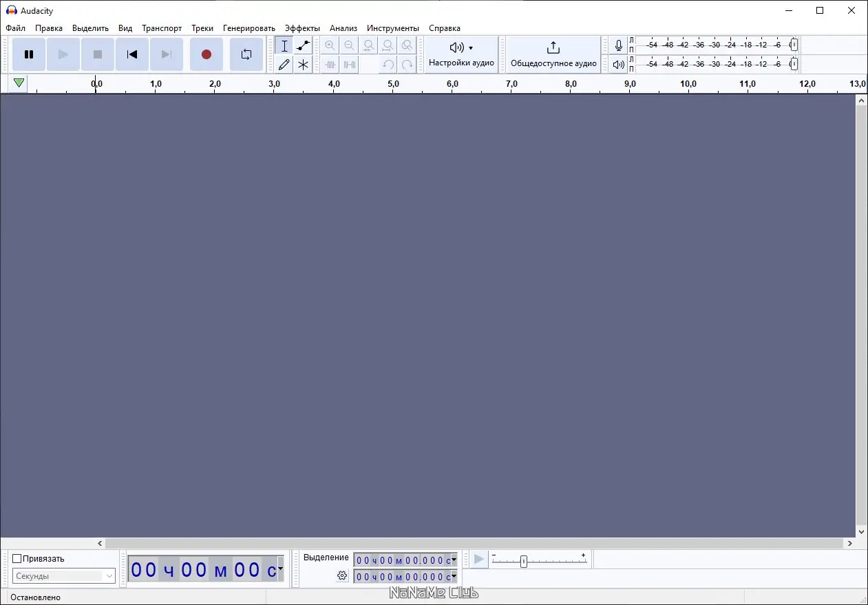Select the Selection (I-beam) tool
Screen dimensions: 868x605
click(284, 46)
